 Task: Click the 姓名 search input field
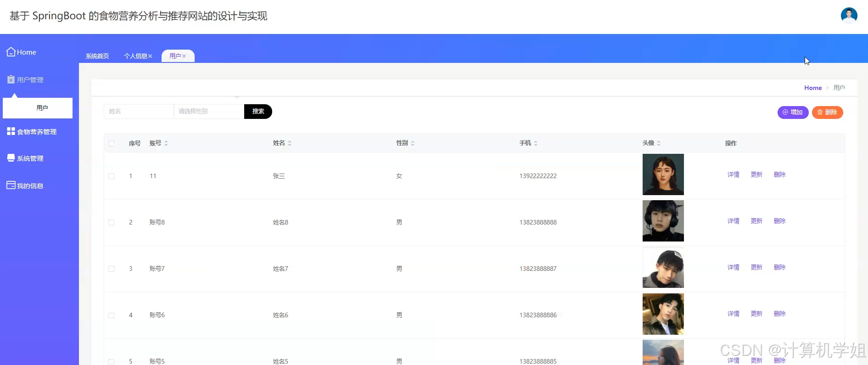(x=139, y=111)
